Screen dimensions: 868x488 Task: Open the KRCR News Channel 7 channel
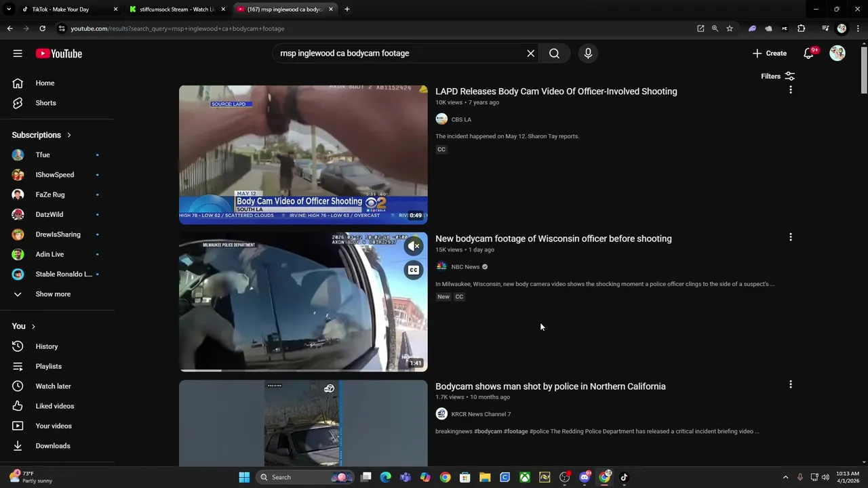click(481, 414)
